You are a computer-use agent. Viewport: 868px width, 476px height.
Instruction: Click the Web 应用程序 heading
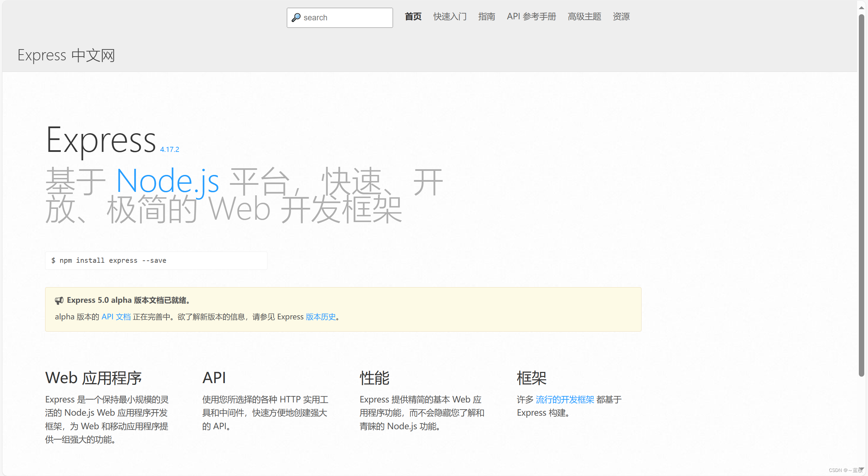tap(93, 378)
